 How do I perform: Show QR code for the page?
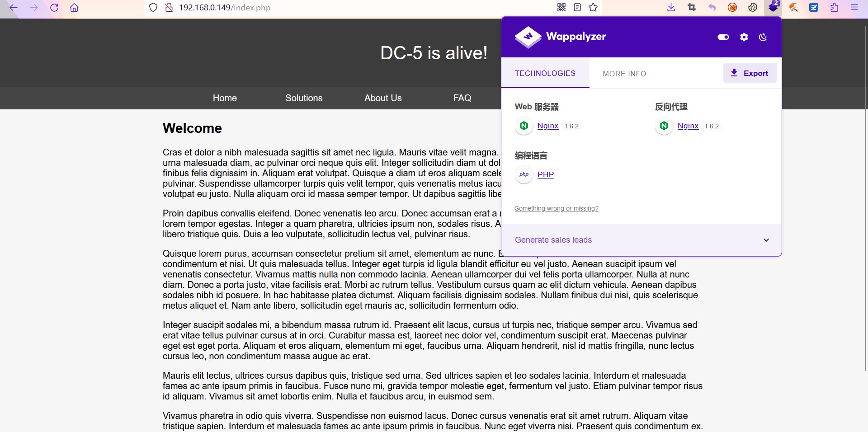(561, 7)
